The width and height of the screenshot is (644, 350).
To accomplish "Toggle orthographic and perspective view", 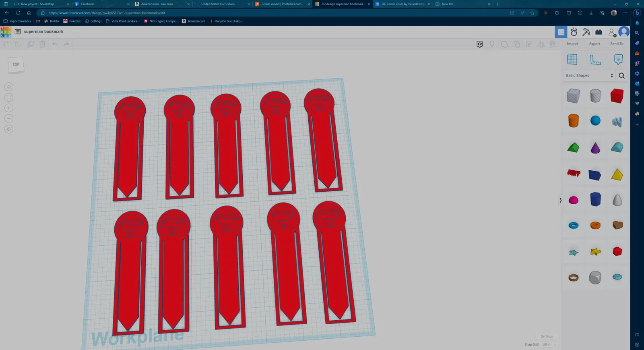I will point(8,129).
